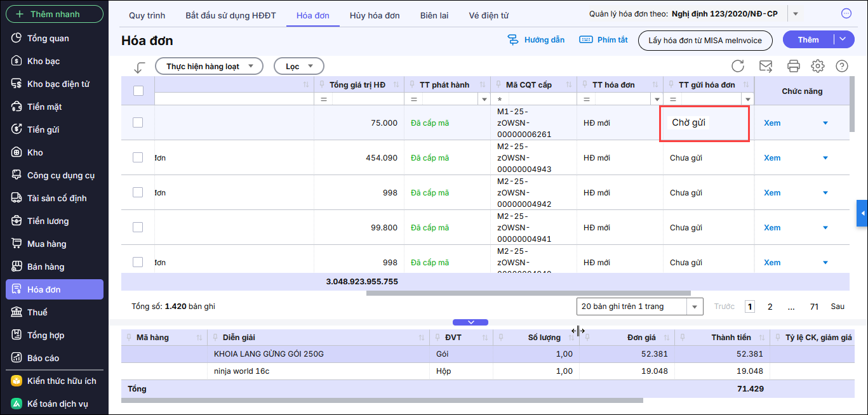Screen dimensions: 868x415
Task: Click Lấy hóa đơn từ MISA meInvoice button
Action: coord(705,40)
